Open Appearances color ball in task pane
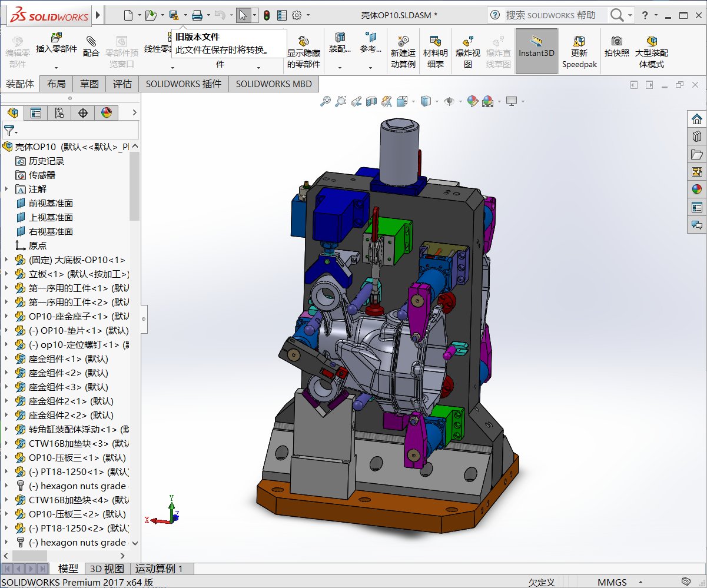 (x=697, y=190)
